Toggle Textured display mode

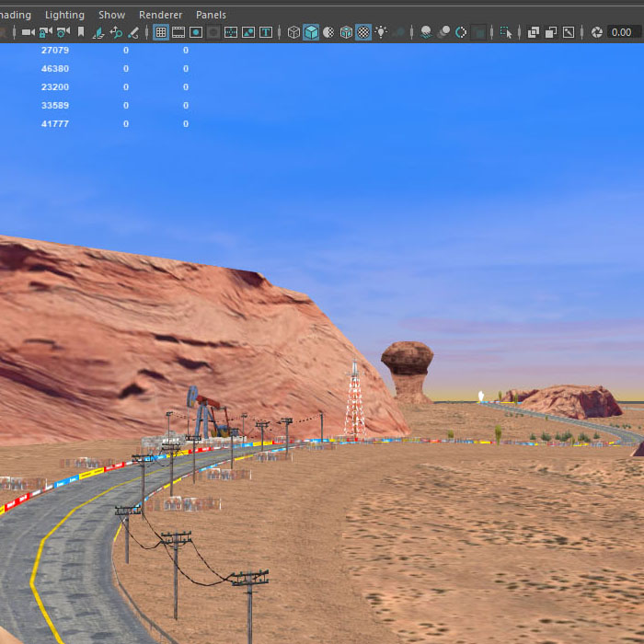363,32
